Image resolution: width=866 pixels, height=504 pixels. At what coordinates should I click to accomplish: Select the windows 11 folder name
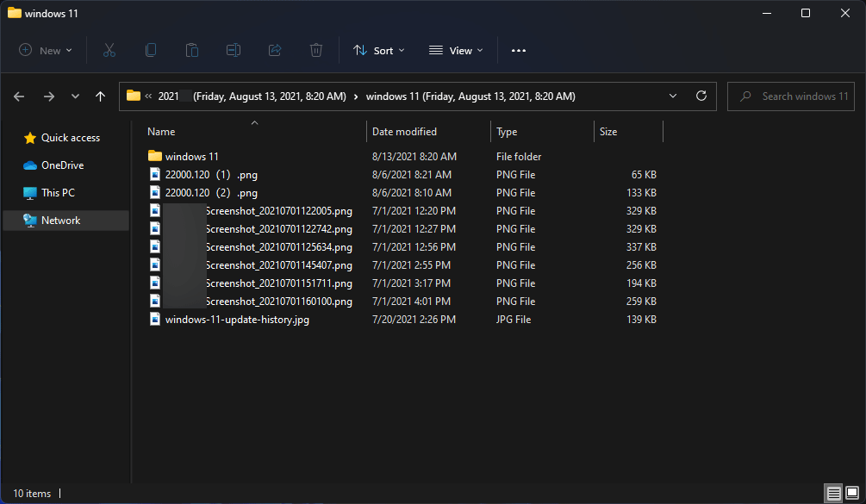pos(191,156)
